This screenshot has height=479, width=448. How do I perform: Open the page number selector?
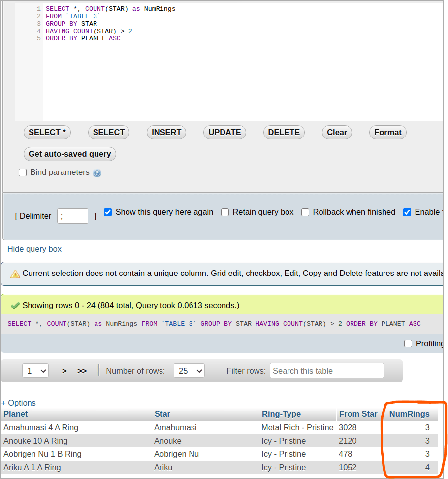[35, 370]
